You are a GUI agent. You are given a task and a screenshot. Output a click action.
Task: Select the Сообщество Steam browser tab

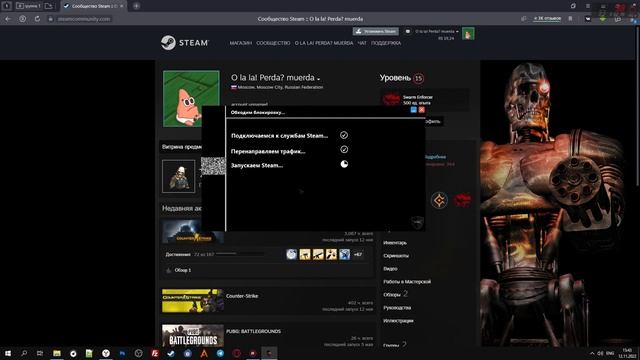click(x=95, y=6)
